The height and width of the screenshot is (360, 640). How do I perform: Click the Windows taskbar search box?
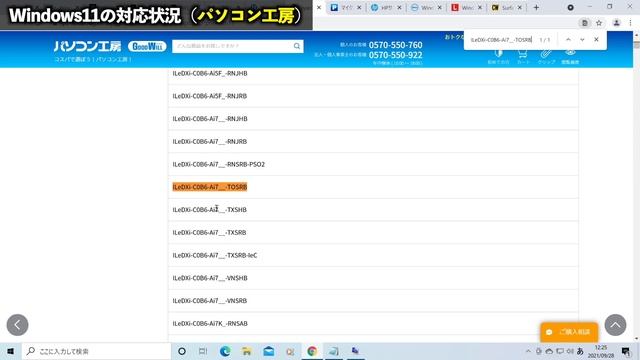tap(96, 351)
